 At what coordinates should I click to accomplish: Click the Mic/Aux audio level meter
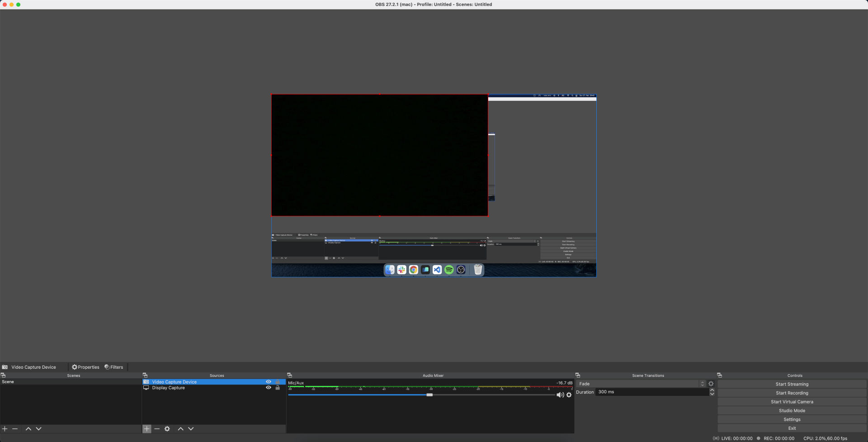pyautogui.click(x=430, y=387)
